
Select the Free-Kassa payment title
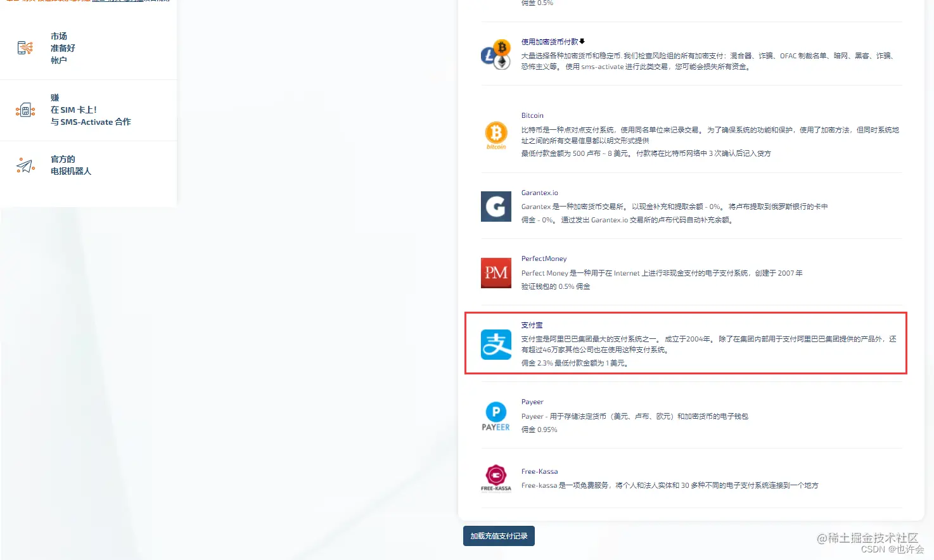[x=540, y=471]
